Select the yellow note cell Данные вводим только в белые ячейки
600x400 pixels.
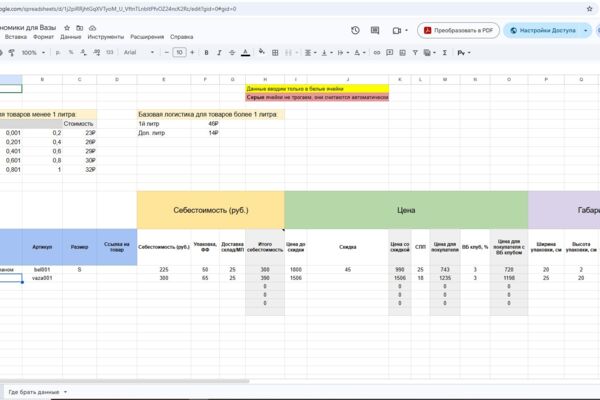pos(317,89)
